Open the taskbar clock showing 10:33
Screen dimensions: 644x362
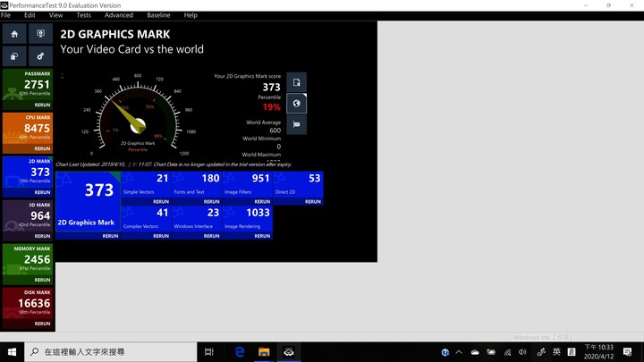pos(598,352)
